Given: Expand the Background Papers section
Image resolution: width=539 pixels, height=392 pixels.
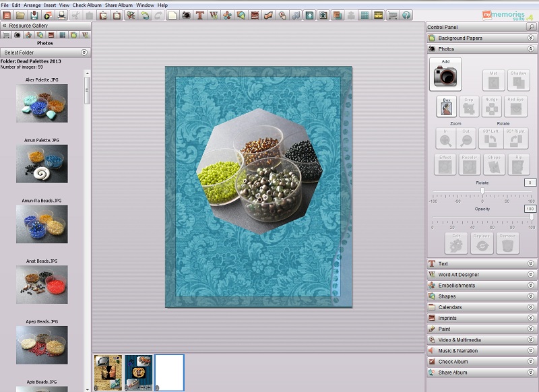Looking at the screenshot, I should tap(531, 38).
